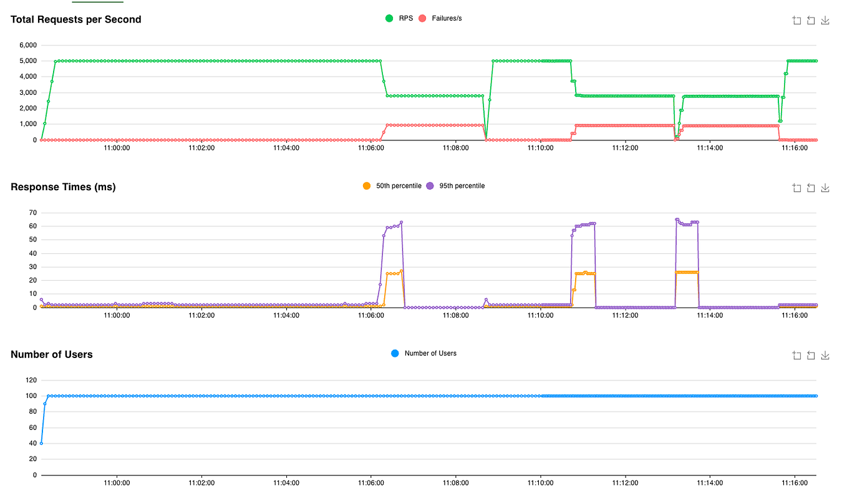Click the Total Requests per Second chart title

click(x=75, y=19)
